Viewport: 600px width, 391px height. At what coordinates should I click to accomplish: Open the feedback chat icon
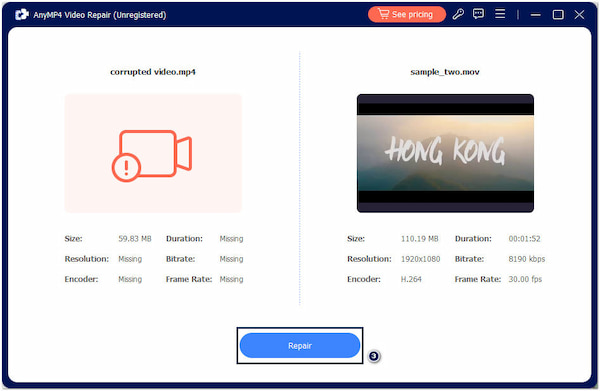click(478, 15)
